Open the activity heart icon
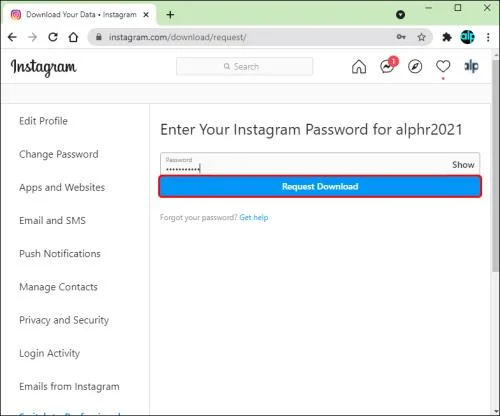This screenshot has height=416, width=500. tap(443, 66)
